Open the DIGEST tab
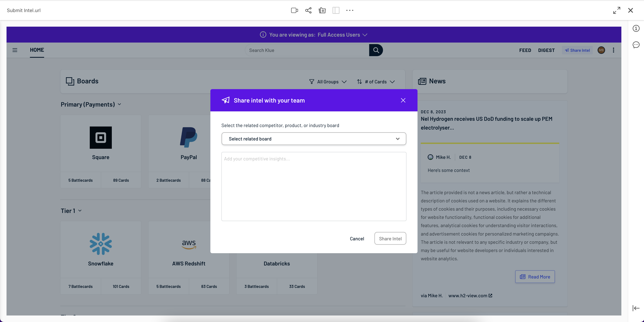The image size is (644, 322). (546, 50)
